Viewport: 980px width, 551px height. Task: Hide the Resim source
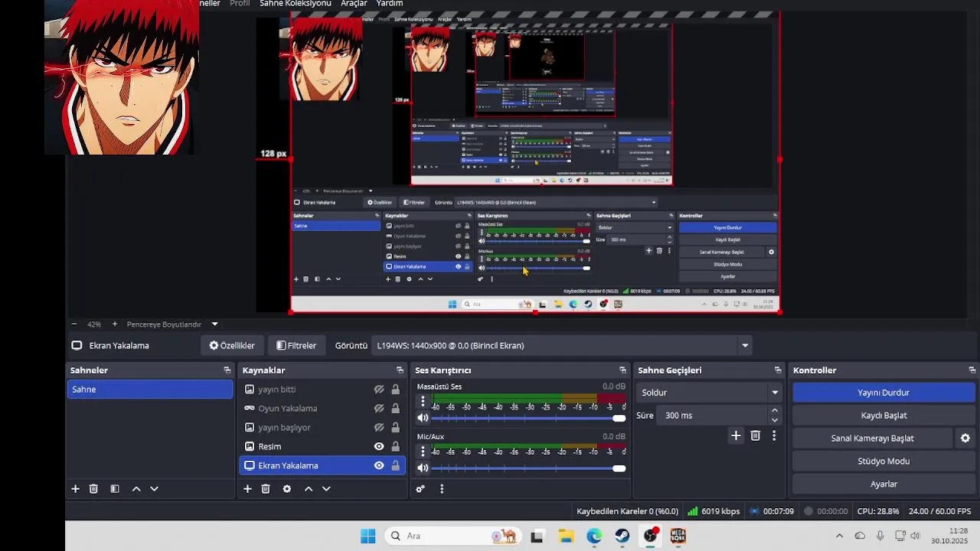coord(379,447)
